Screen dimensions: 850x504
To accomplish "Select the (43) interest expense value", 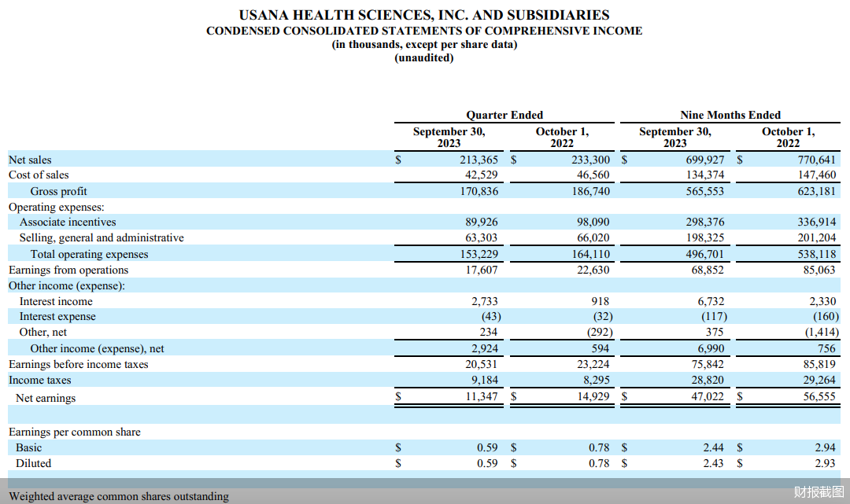I will point(491,317).
